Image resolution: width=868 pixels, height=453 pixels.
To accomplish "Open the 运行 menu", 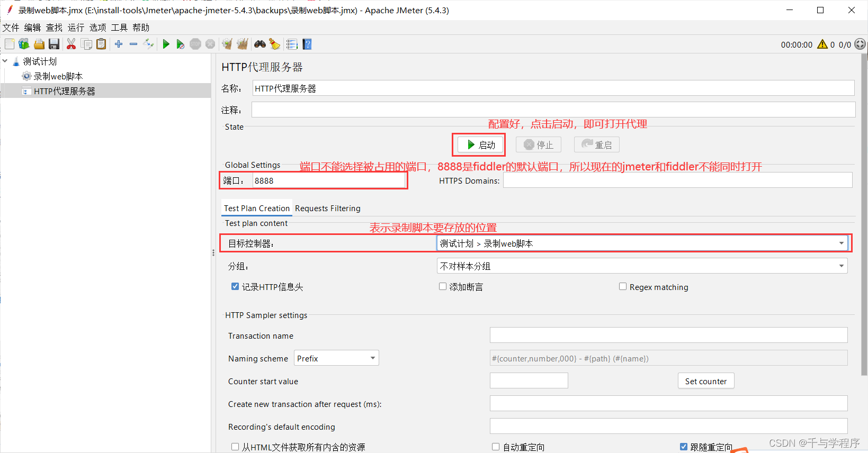I will 76,28.
